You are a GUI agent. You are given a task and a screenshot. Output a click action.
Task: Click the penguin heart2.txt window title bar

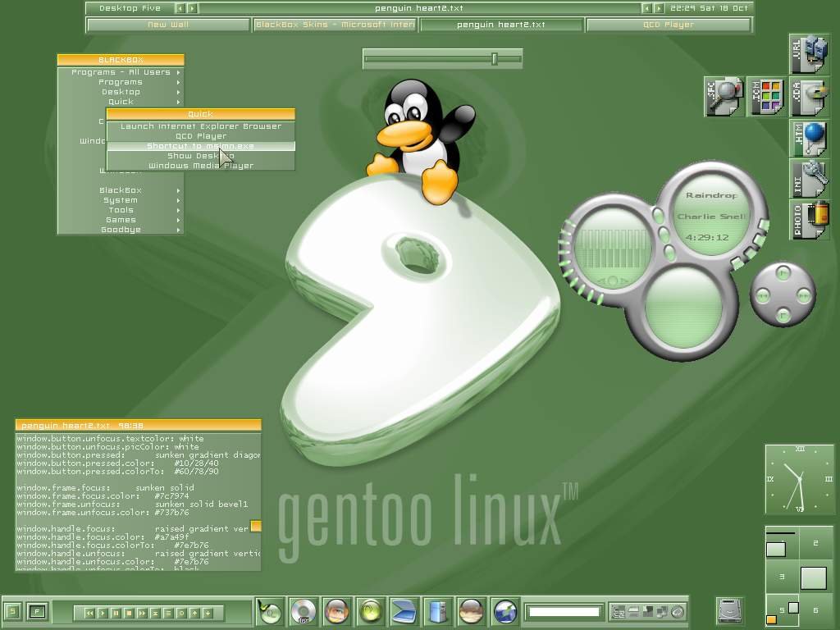point(138,426)
